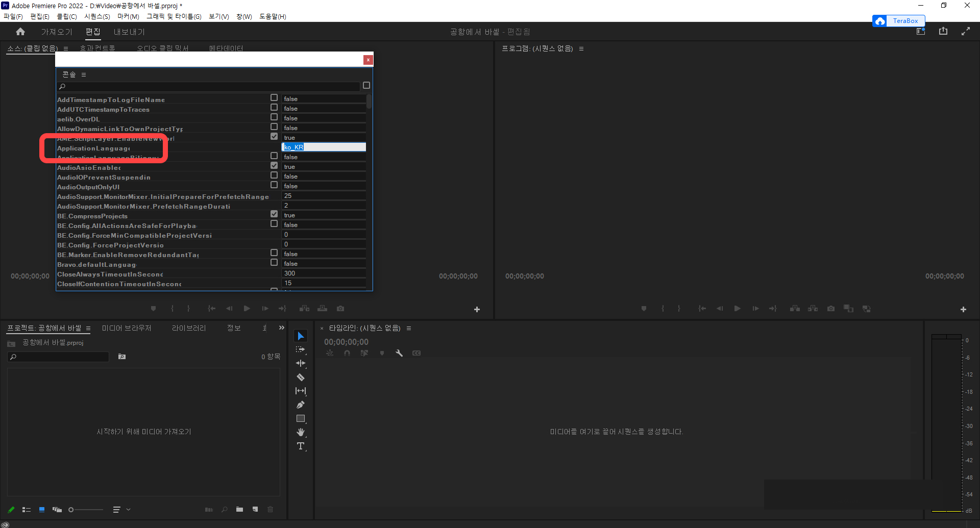Switch to 가져오기 workspace tab
The width and height of the screenshot is (980, 528).
coord(57,32)
